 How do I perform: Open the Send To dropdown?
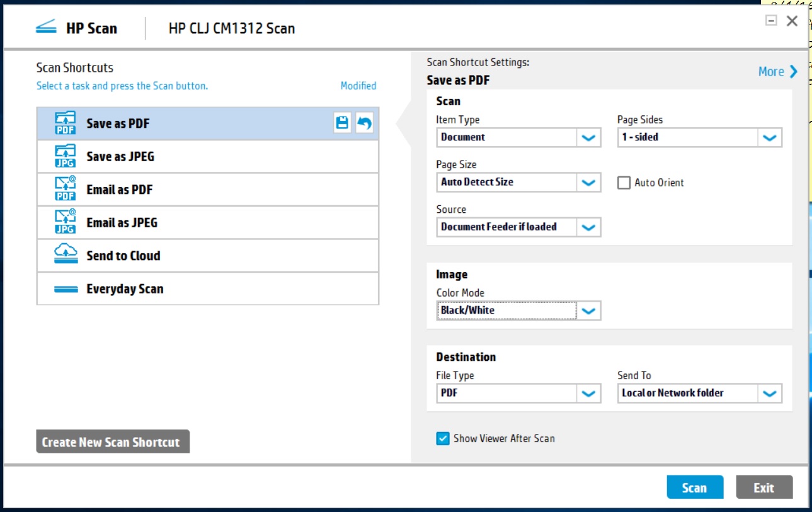click(769, 393)
